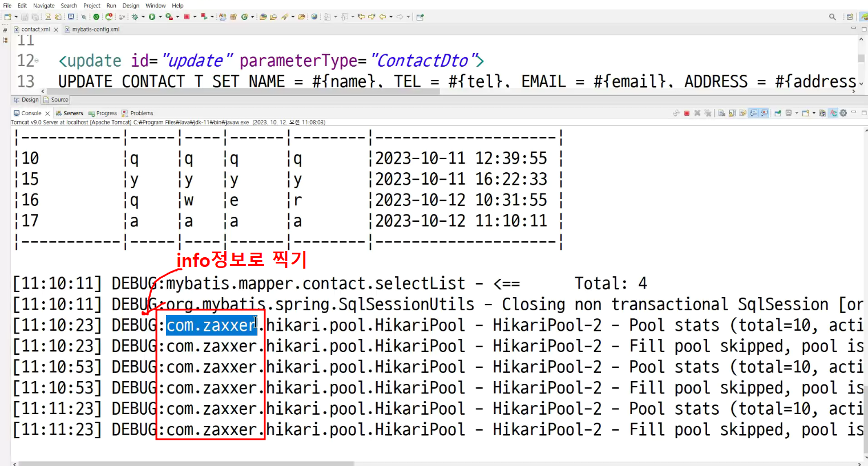Viewport: 868px width, 466px height.
Task: Click the green Run toolbar button
Action: coord(152,17)
